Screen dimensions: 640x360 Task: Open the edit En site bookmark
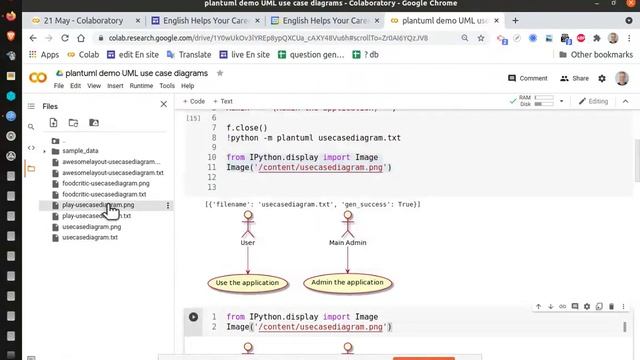point(133,55)
